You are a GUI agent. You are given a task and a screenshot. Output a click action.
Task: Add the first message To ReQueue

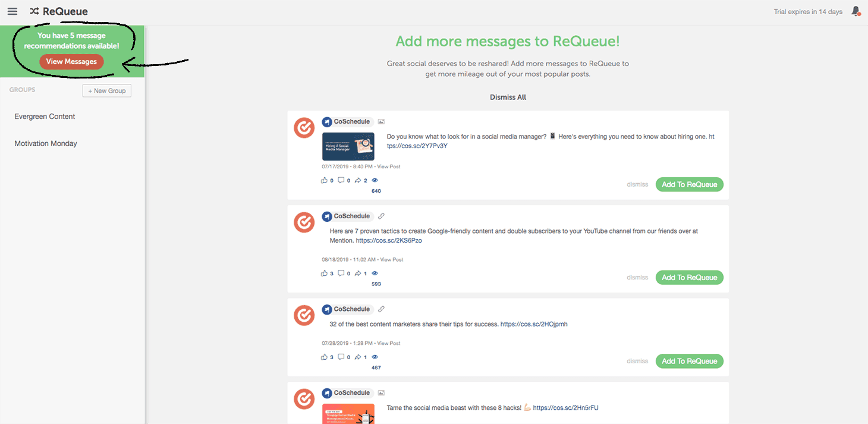689,184
